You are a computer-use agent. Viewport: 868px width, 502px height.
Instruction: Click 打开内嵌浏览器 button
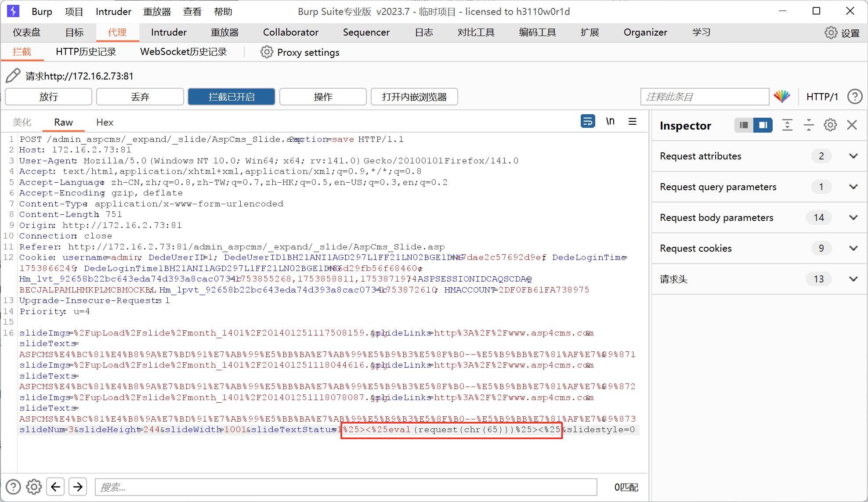(x=414, y=97)
